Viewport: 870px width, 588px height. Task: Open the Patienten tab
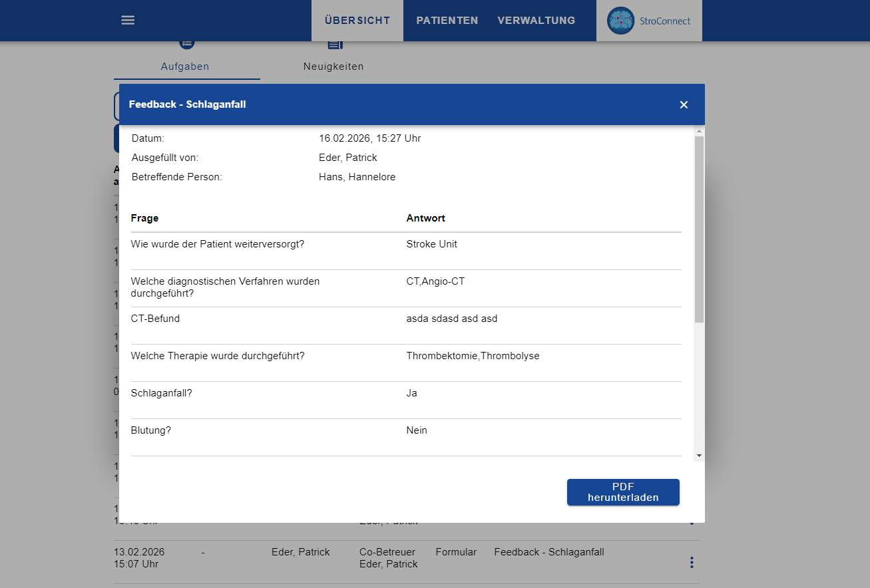pyautogui.click(x=447, y=21)
